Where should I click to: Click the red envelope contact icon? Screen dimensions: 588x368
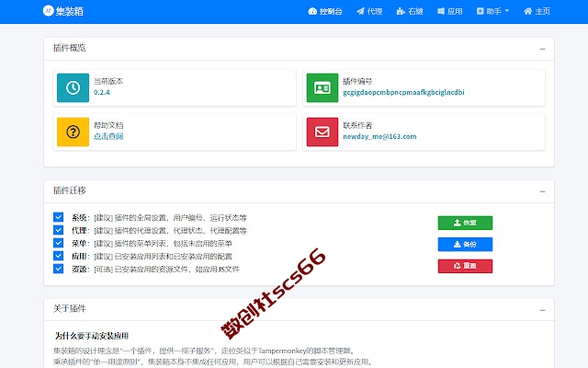(322, 132)
